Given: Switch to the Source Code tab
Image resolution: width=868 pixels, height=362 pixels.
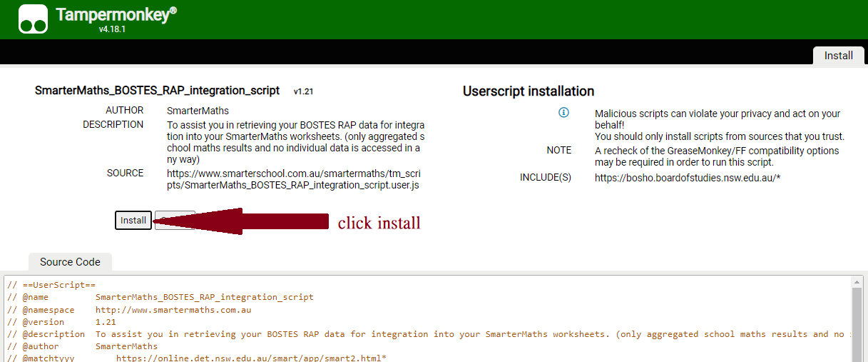Looking at the screenshot, I should click(70, 262).
